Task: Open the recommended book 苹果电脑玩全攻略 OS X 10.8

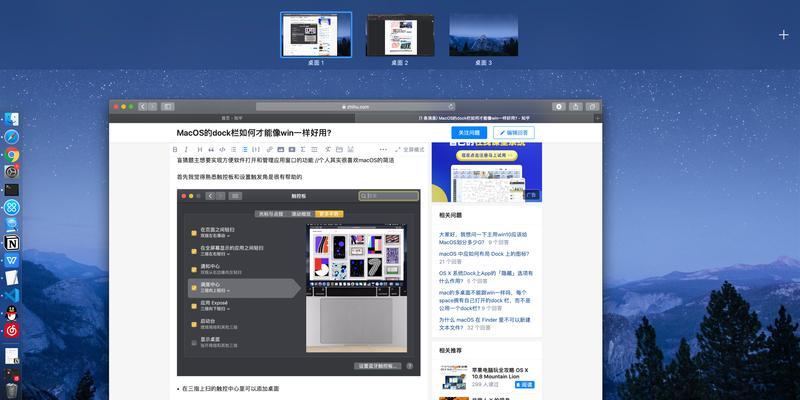Action: (x=500, y=373)
